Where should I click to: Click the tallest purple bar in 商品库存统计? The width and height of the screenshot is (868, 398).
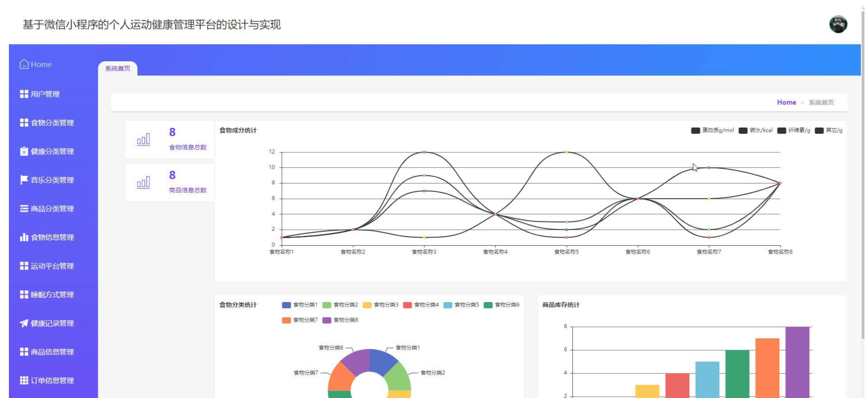pyautogui.click(x=797, y=362)
